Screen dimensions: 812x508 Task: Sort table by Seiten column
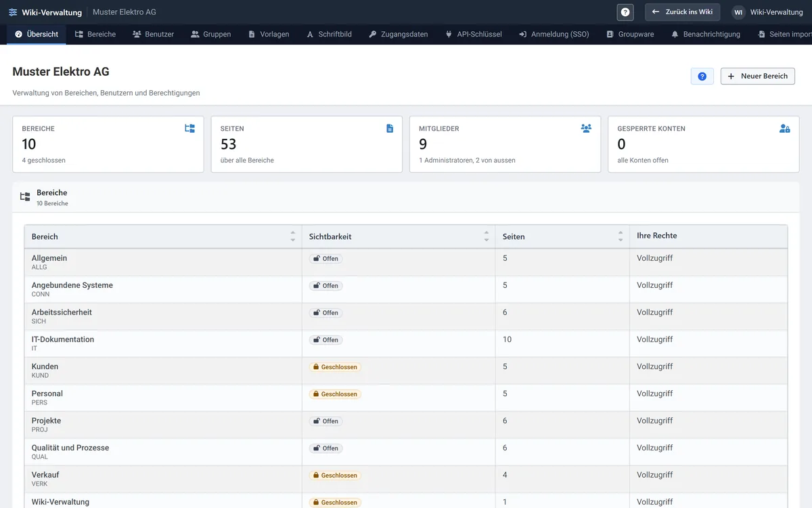point(621,236)
